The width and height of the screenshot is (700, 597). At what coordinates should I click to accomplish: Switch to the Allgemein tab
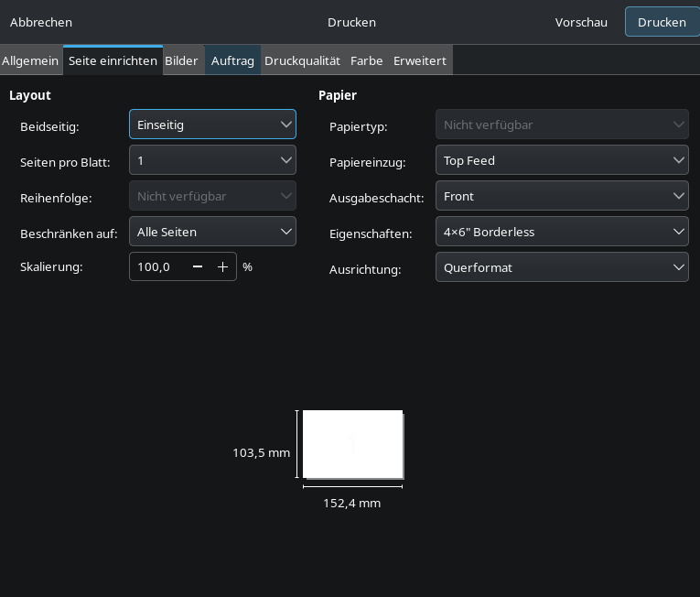31,60
